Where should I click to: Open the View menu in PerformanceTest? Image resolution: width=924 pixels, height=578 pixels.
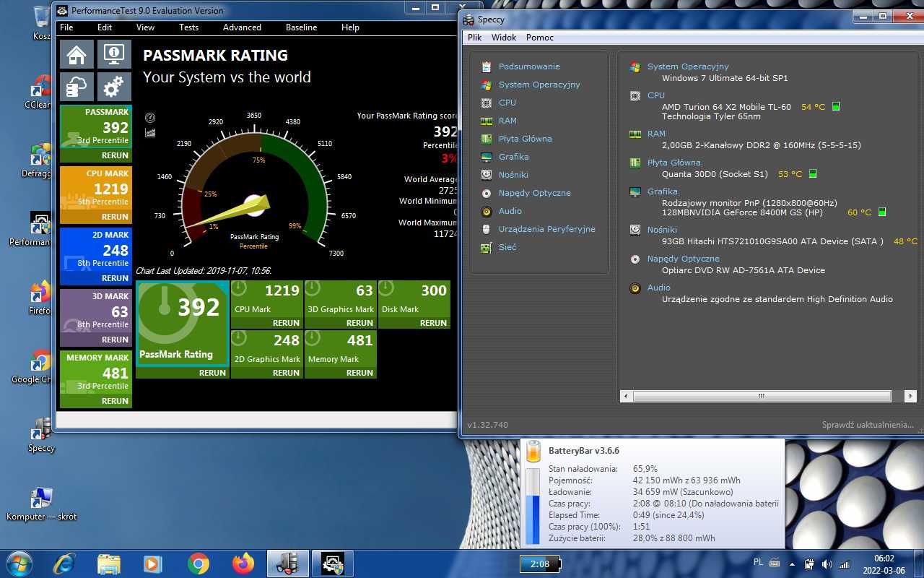point(145,27)
